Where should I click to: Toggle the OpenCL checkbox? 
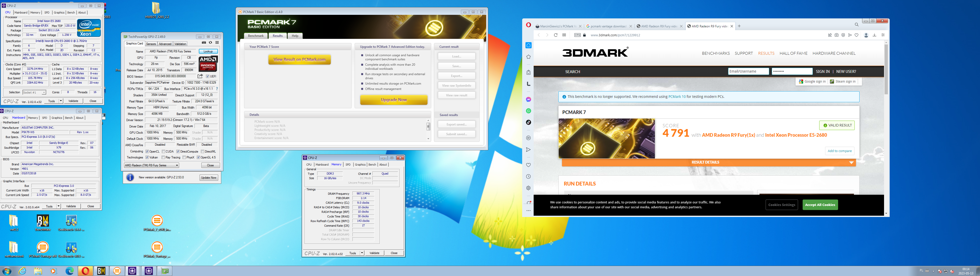147,152
